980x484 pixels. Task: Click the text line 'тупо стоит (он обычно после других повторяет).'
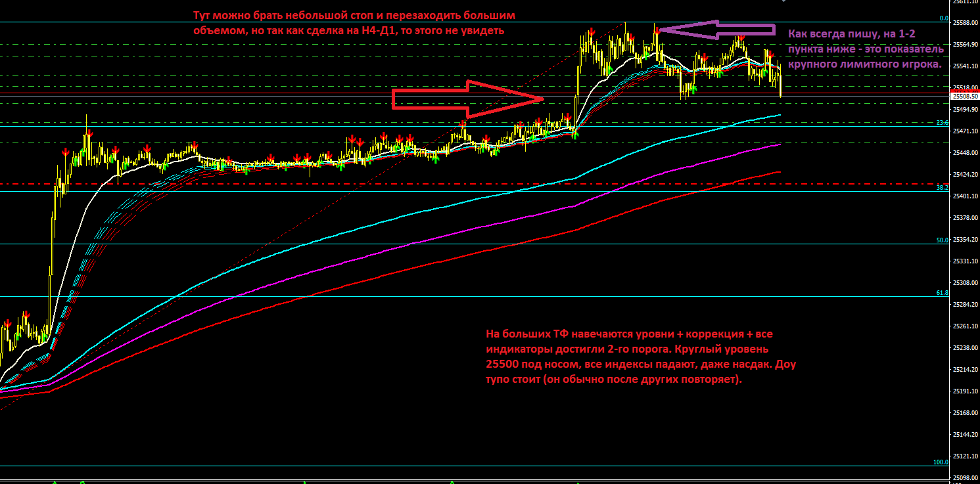(614, 379)
